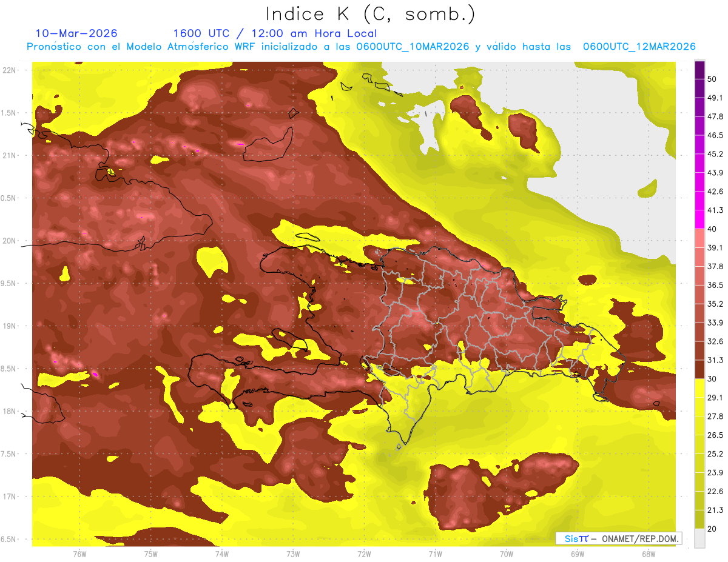Select the 18N latitude tick label
The image size is (728, 562).
pos(9,412)
